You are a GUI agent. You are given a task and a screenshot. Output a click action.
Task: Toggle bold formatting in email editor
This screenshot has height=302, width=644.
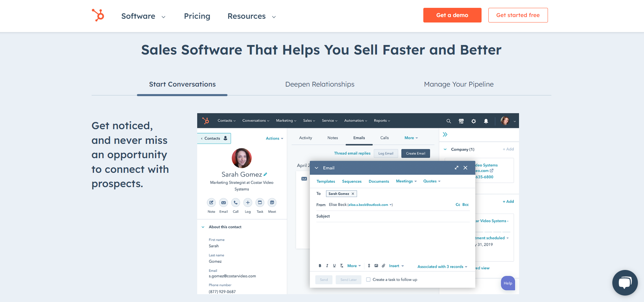(x=320, y=266)
